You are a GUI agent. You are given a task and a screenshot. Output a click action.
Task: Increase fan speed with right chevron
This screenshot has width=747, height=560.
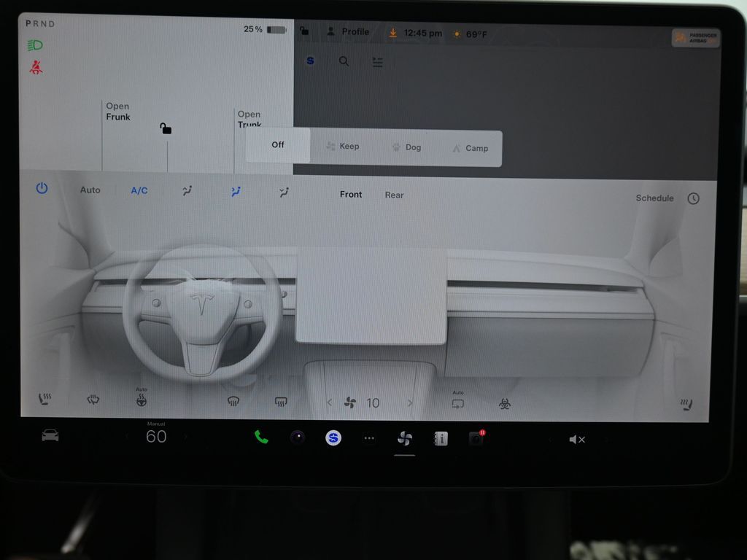pos(410,403)
